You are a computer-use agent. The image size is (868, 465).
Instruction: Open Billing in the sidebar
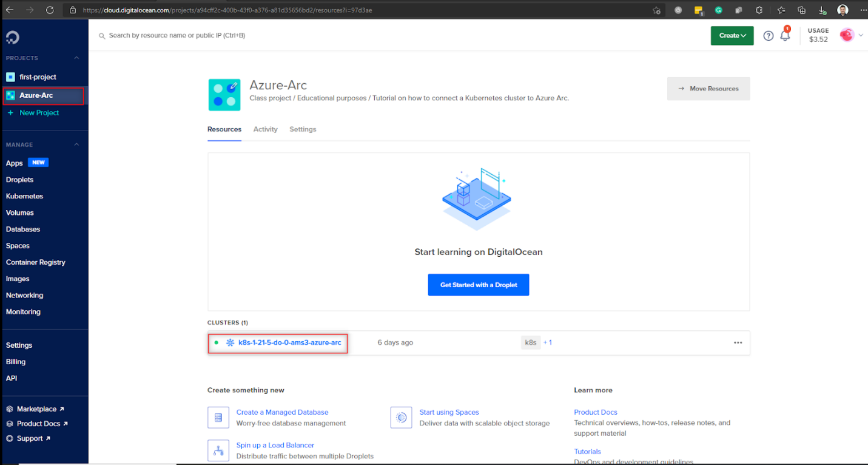tap(16, 361)
